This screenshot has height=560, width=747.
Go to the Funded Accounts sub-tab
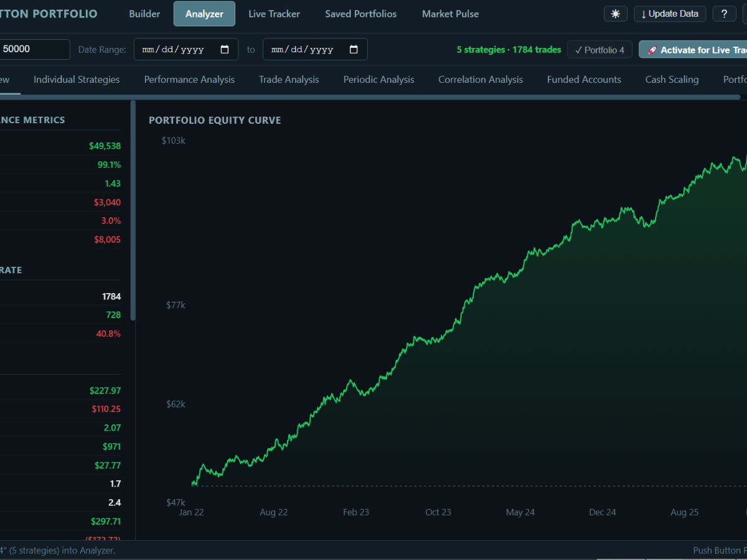tap(584, 80)
